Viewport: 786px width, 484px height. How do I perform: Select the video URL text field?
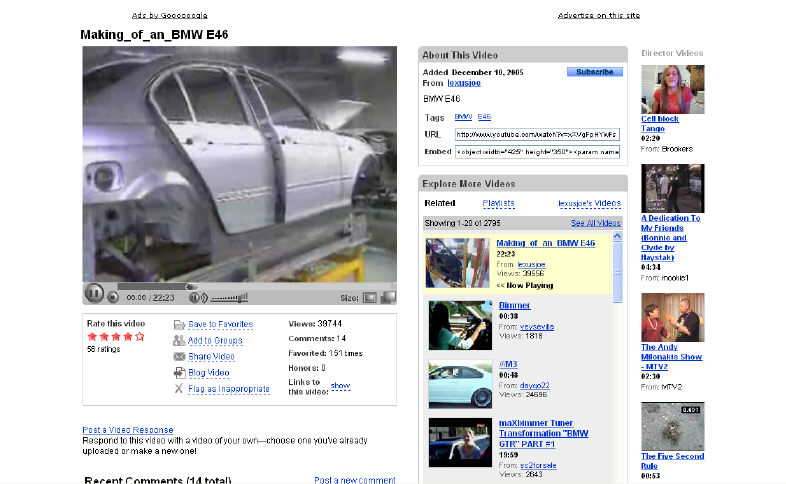(x=537, y=133)
